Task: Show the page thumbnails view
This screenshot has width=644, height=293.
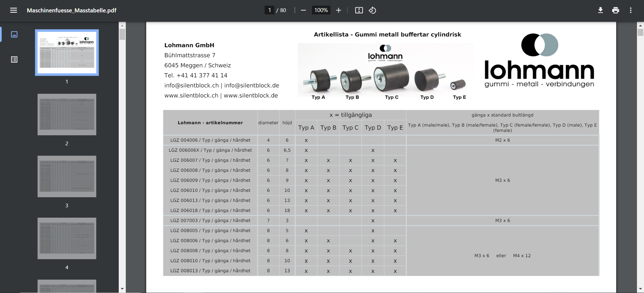Action: coord(14,34)
